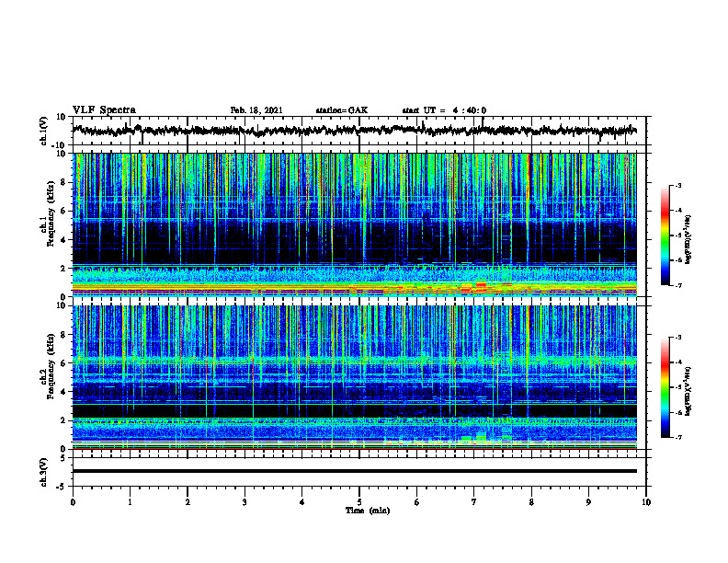Click the ch.2 spectrogram color scale bar
728x563 pixels.
[x=665, y=387]
